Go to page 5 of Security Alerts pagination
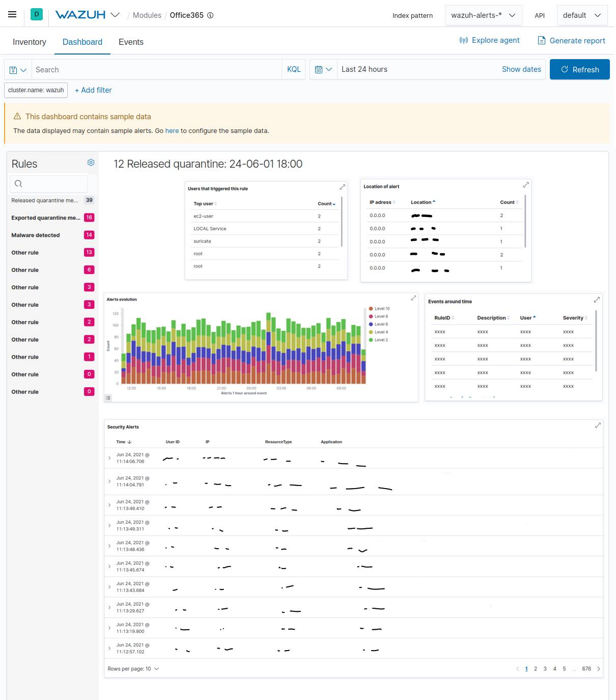616x700 pixels. point(564,668)
